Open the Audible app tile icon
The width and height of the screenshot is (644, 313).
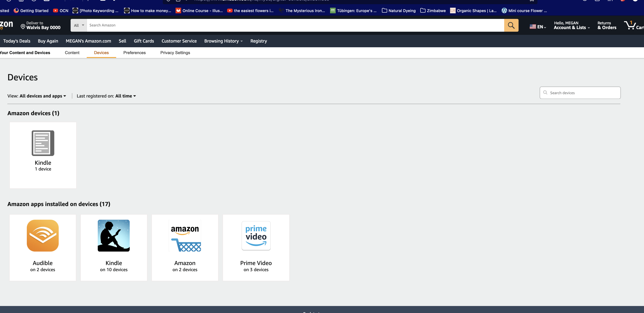[x=43, y=236]
